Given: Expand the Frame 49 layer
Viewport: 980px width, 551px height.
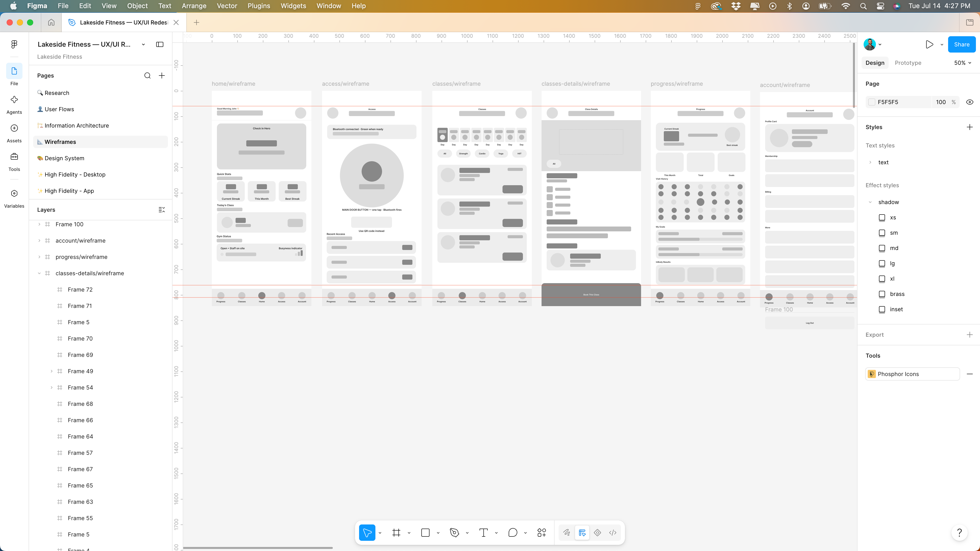Looking at the screenshot, I should [51, 371].
